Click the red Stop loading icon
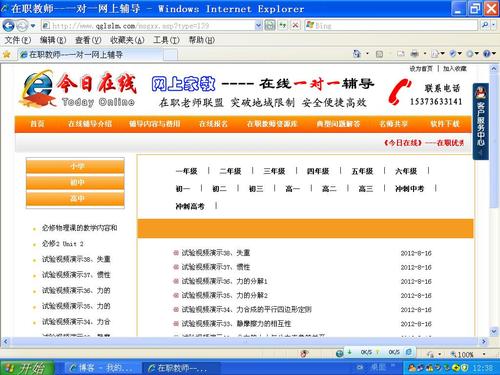This screenshot has width=500, height=375. pos(295,25)
